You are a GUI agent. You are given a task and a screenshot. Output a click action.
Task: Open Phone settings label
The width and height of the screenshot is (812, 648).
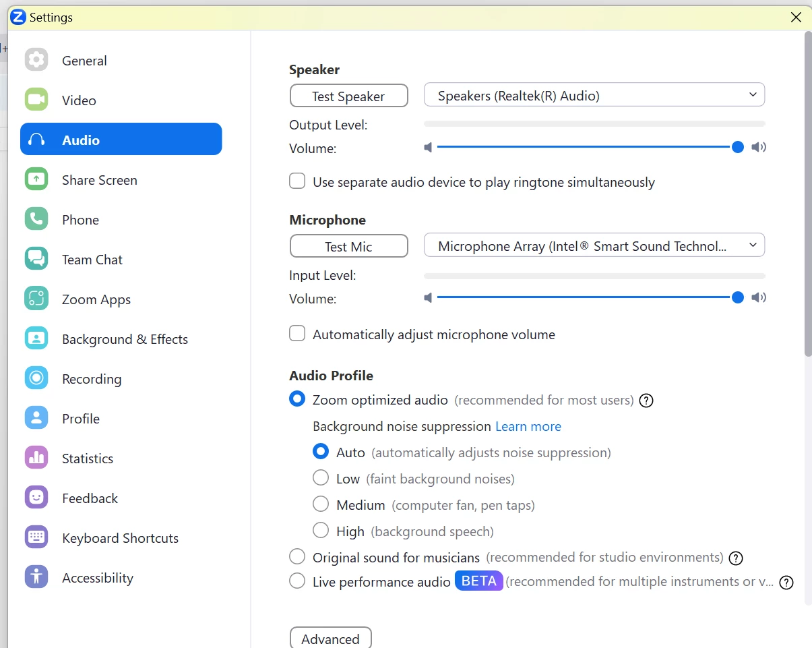(80, 220)
